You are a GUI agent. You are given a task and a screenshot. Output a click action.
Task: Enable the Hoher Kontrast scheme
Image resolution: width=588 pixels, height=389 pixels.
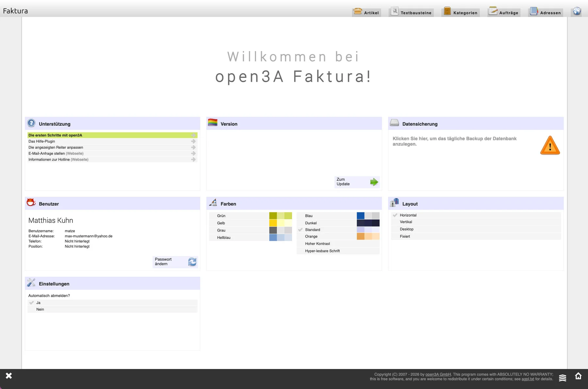point(338,244)
